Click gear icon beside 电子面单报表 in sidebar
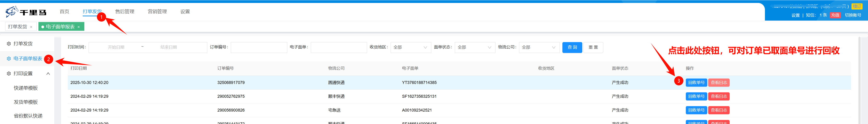 tap(9, 59)
